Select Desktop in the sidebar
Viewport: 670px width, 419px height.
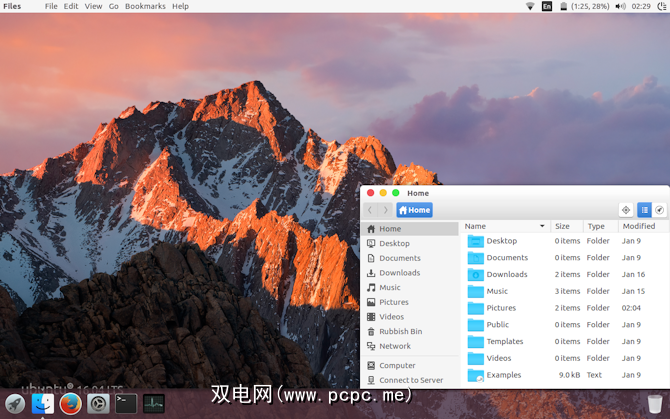[x=410, y=243]
